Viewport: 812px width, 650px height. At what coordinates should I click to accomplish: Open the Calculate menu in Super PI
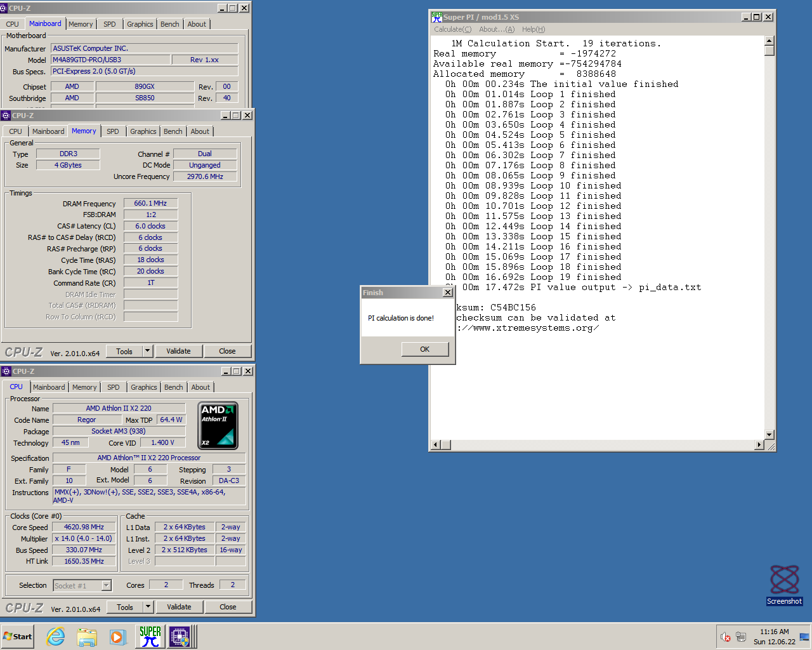[x=452, y=29]
